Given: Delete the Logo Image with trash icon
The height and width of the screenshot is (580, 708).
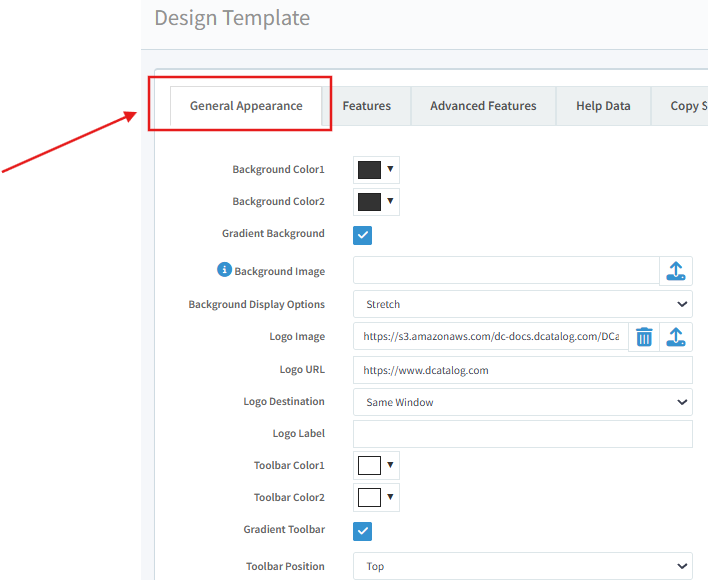Looking at the screenshot, I should pyautogui.click(x=644, y=337).
